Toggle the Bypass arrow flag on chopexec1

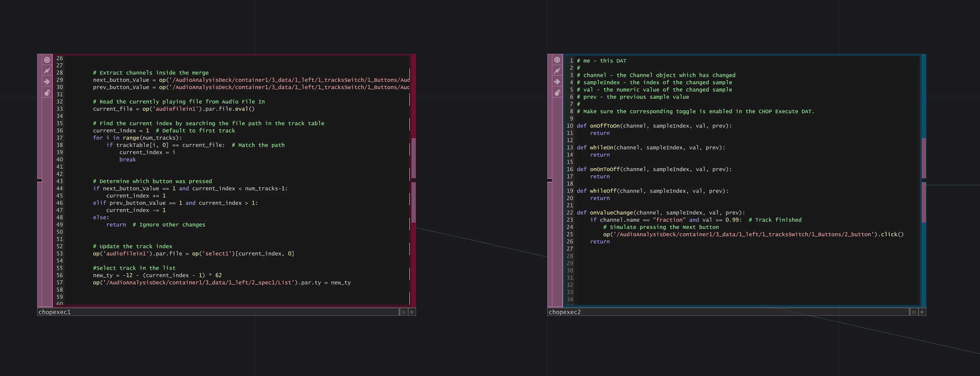coord(47,82)
